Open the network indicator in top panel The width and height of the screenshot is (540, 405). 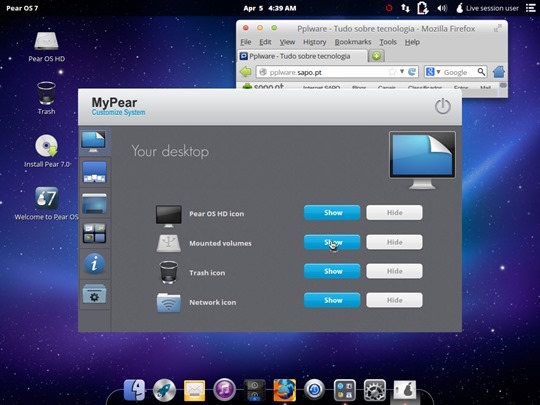point(405,8)
